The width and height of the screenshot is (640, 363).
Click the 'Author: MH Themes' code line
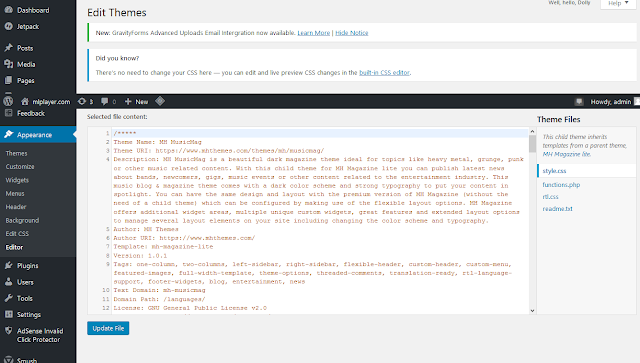[146, 229]
